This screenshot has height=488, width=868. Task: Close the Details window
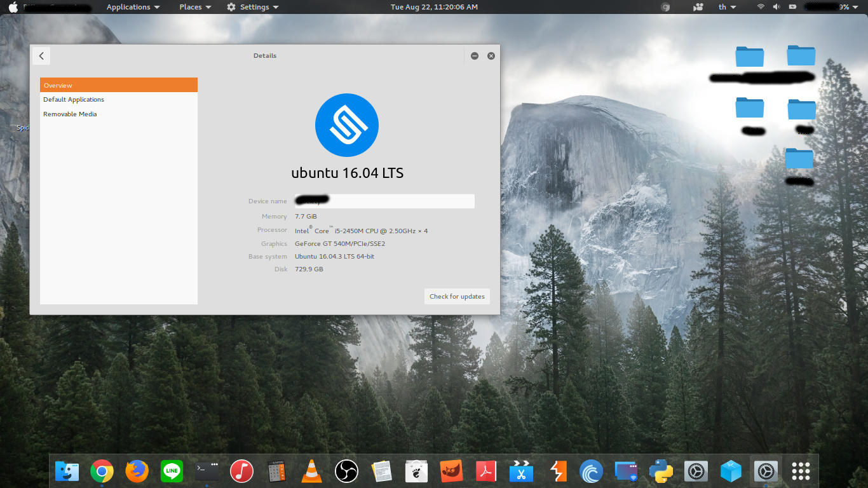pos(491,56)
